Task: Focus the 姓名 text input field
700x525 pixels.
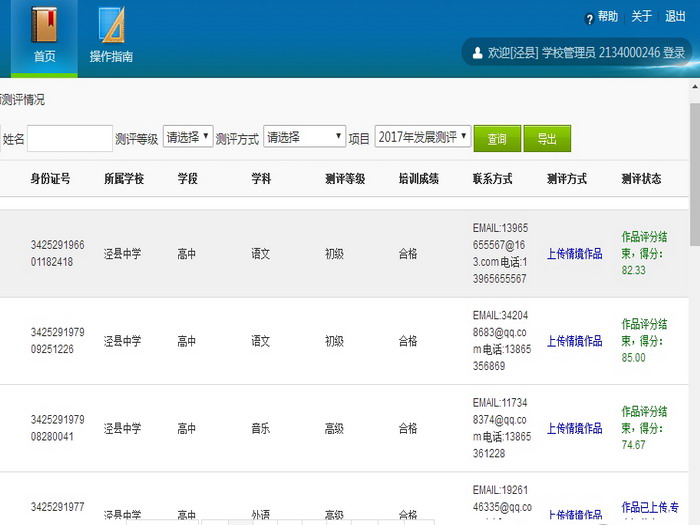Action: click(70, 138)
